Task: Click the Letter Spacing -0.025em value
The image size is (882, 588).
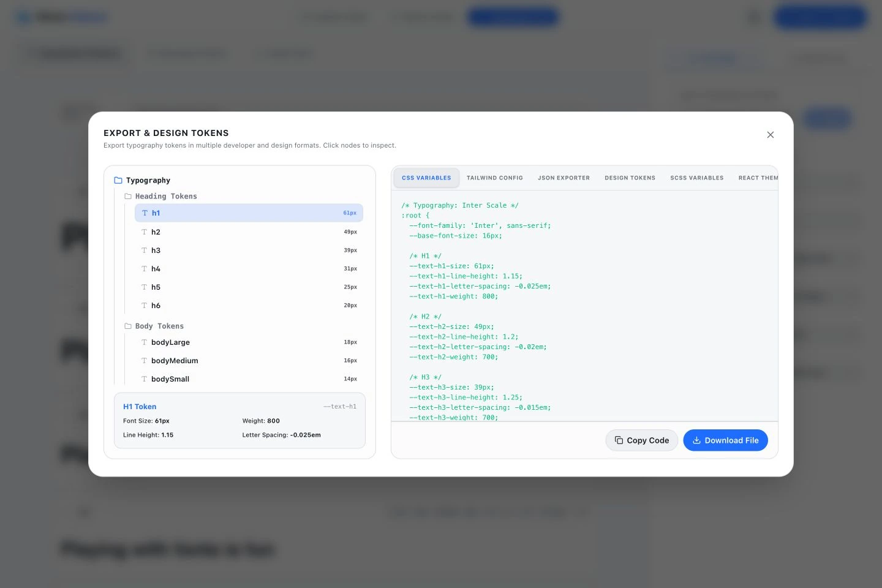Action: (x=306, y=435)
